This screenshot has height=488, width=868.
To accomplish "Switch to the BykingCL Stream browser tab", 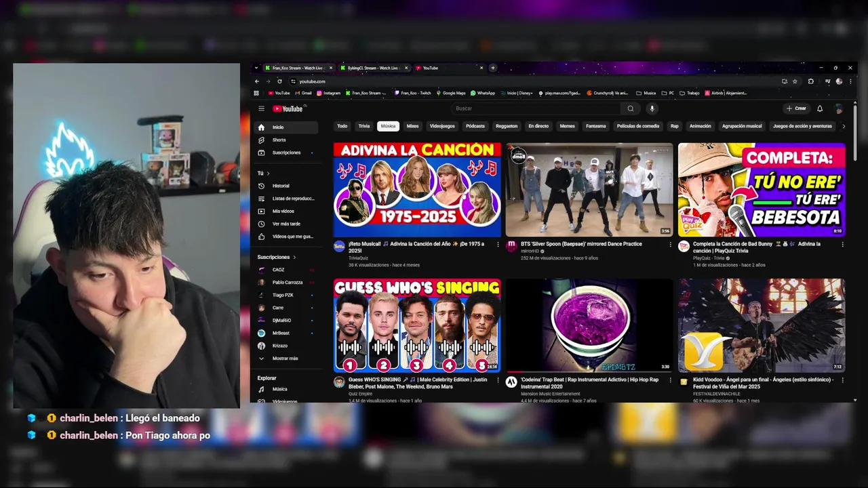I will (373, 68).
